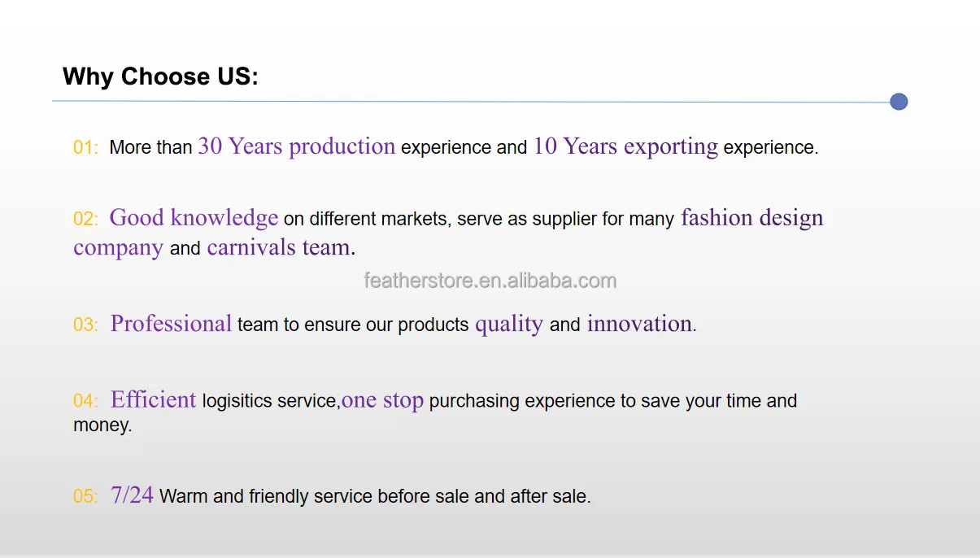
Task: Click the horizontal blue divider line
Action: point(472,102)
